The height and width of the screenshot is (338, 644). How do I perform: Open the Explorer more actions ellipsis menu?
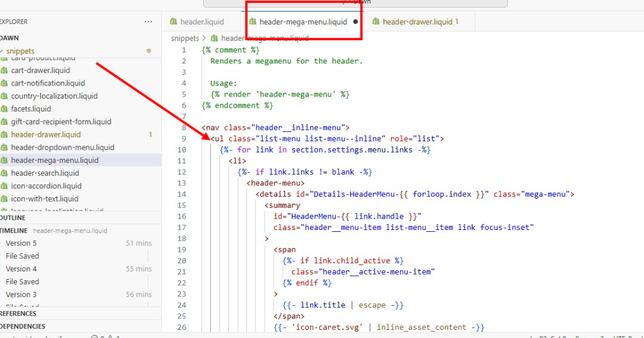[x=148, y=21]
